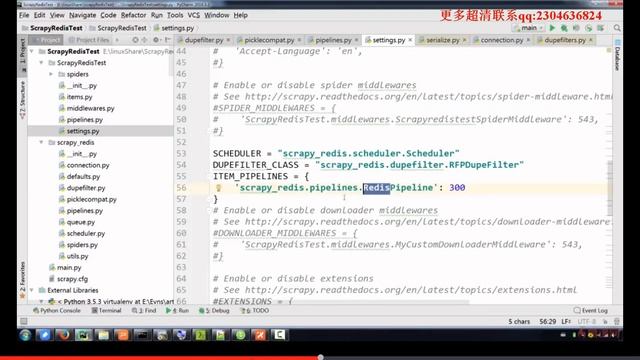Open the File menu
This screenshot has width=640, height=360.
[x=24, y=15]
